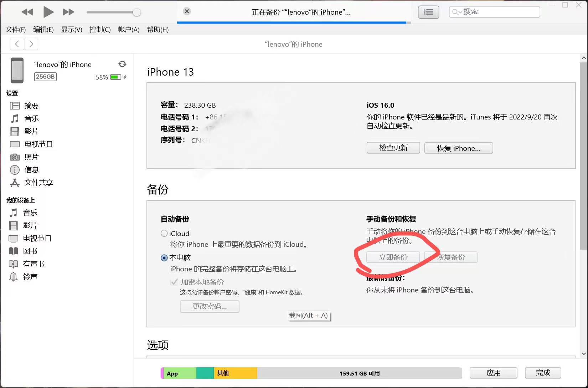588x388 pixels.
Task: Open 有声书 in the sidebar
Action: [x=33, y=264]
